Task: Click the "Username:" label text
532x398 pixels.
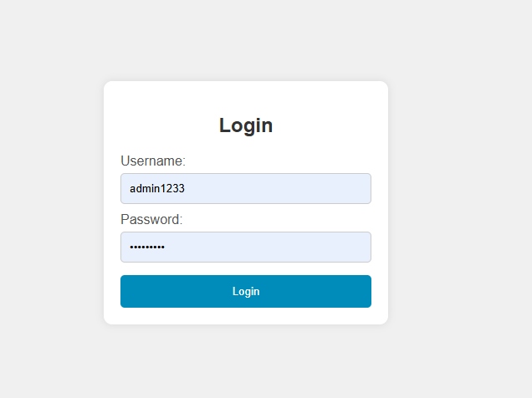Action: 153,161
